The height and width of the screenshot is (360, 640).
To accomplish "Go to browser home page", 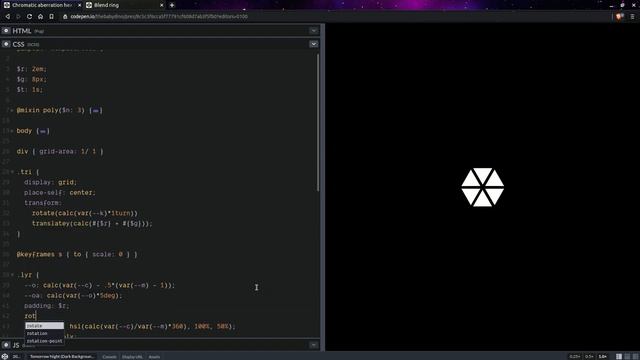I will tap(40, 17).
